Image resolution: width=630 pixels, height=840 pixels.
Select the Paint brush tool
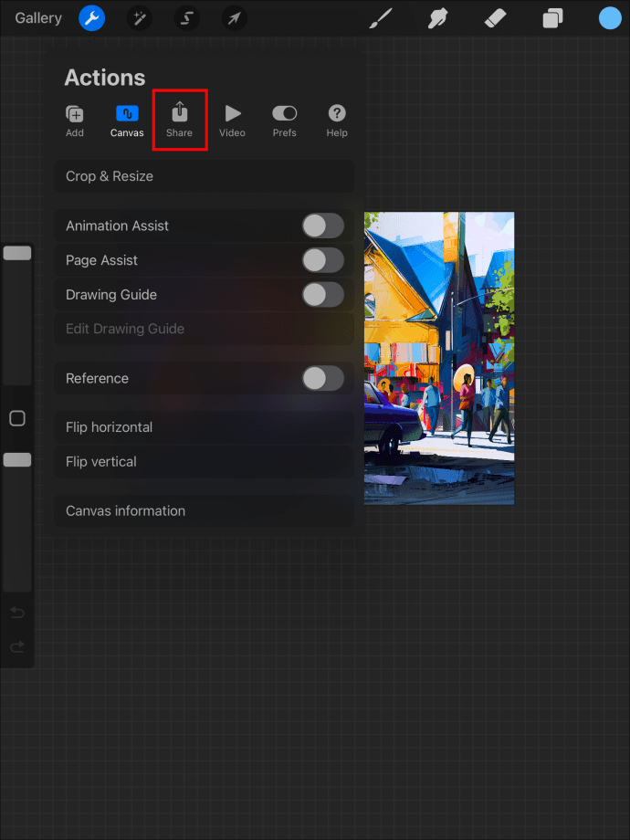[381, 19]
